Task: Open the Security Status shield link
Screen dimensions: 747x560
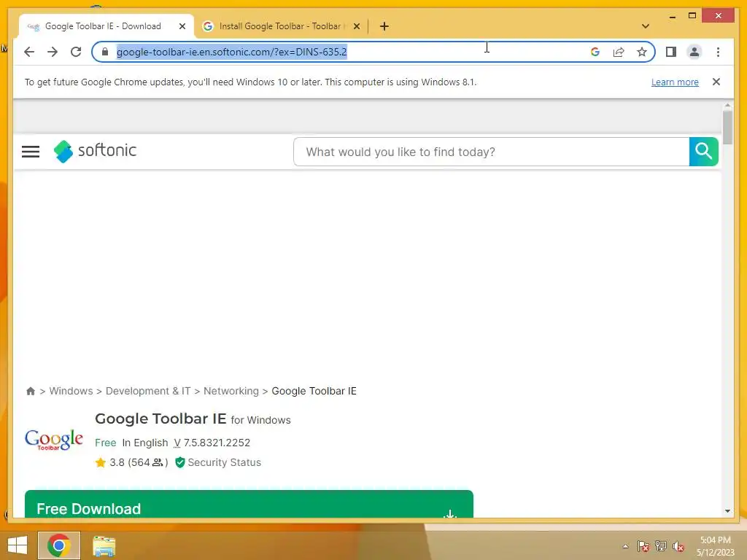Action: 218,462
